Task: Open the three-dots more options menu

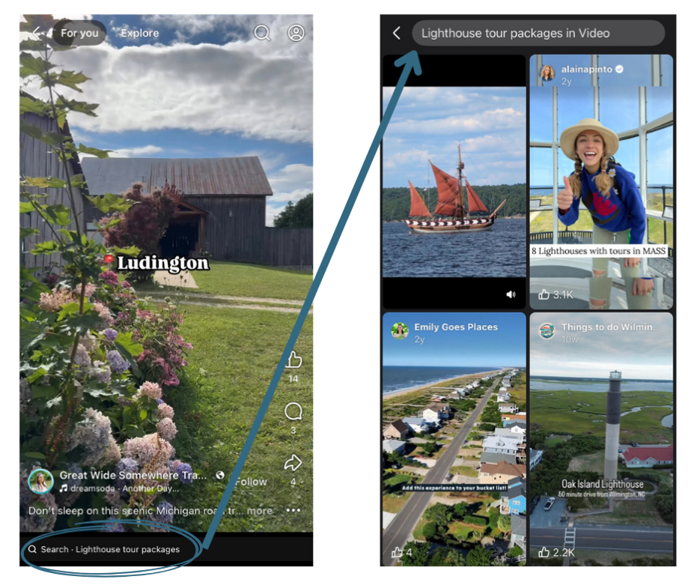Action: point(293,510)
